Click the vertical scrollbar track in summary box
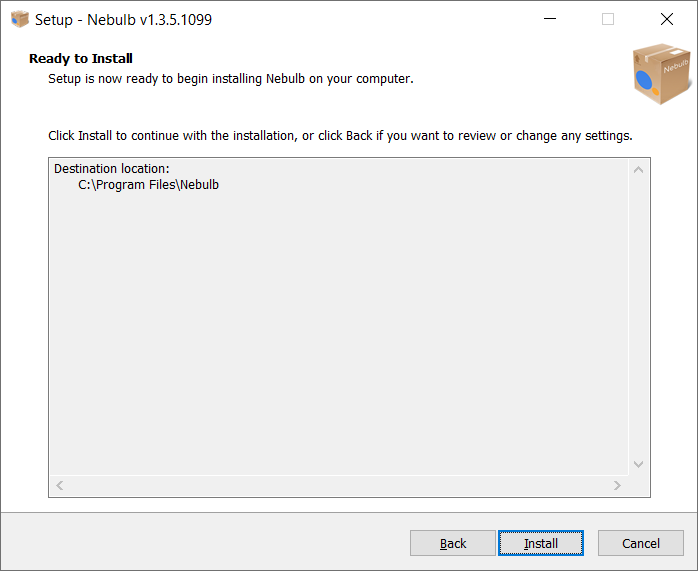 (638, 317)
